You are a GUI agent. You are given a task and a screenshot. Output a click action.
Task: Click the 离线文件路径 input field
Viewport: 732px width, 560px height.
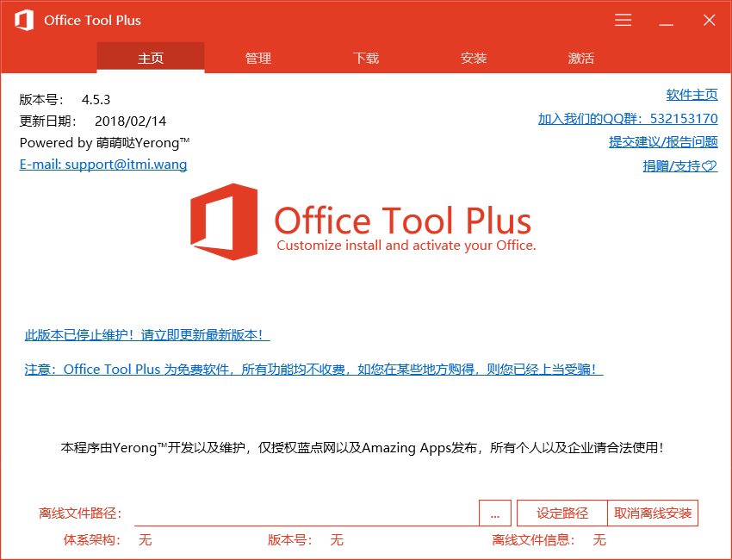[x=306, y=513]
